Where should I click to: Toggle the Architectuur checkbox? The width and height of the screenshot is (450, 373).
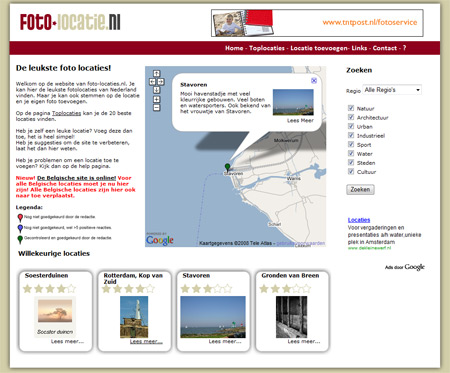(351, 117)
